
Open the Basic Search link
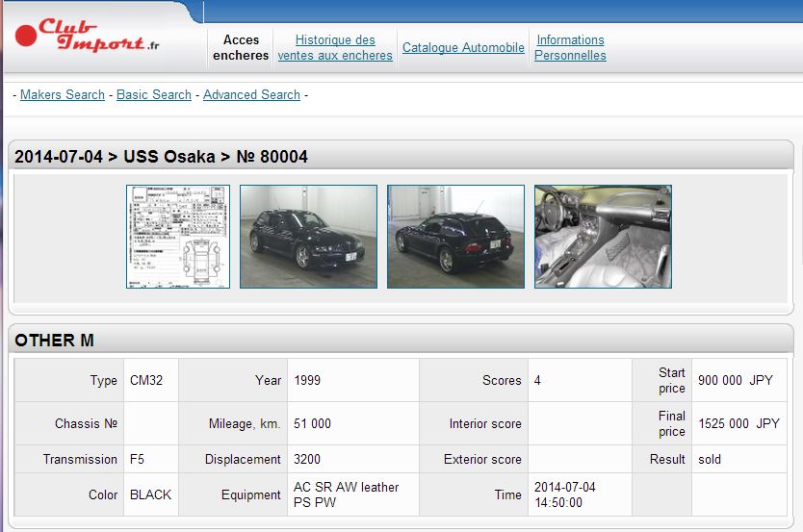coord(154,94)
